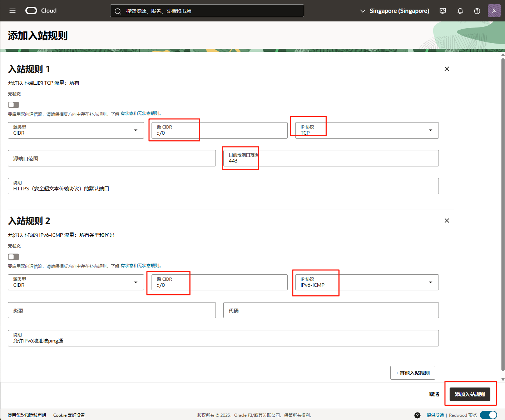Toggle stateless switch for ingress rule 2

[x=14, y=257]
